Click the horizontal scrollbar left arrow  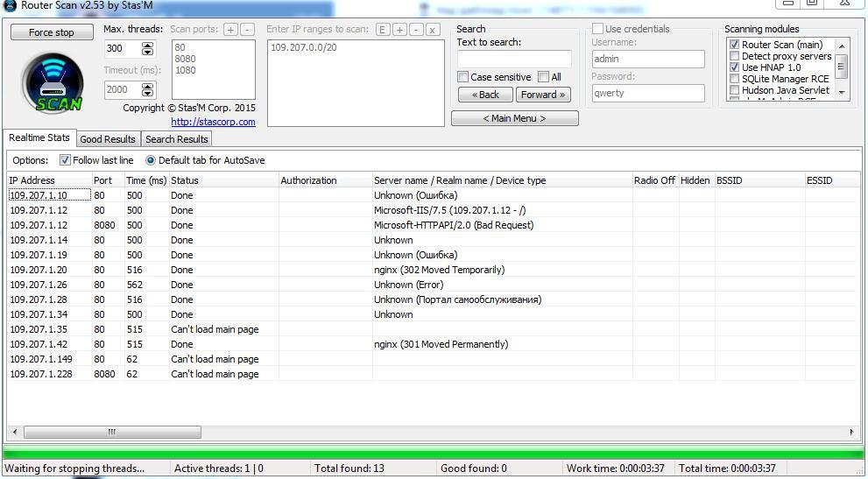click(x=14, y=432)
